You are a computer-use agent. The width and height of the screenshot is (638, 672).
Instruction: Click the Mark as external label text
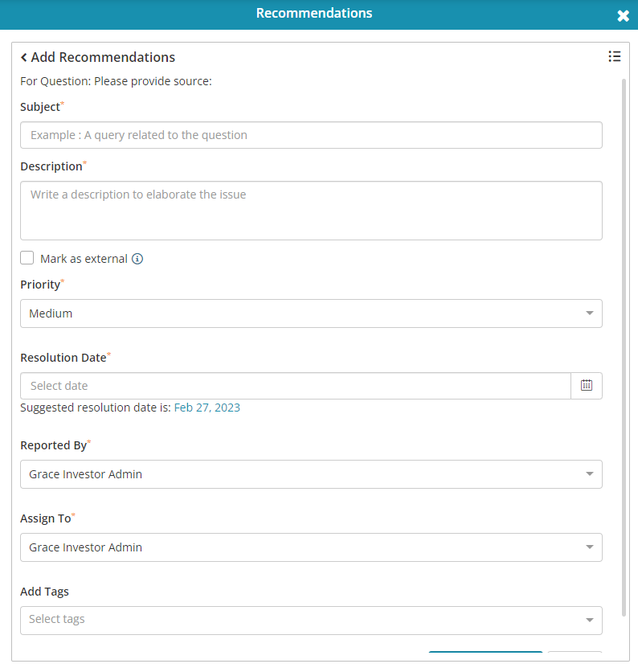click(84, 259)
